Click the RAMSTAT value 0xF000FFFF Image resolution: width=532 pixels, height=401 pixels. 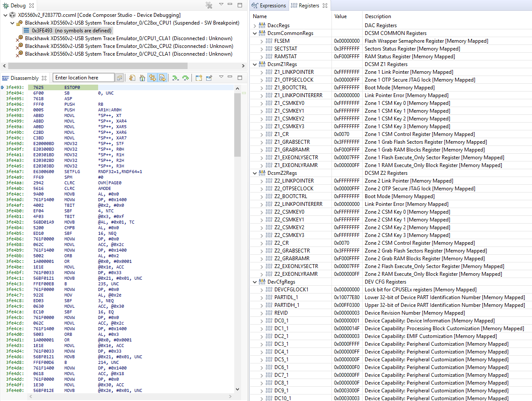click(347, 57)
